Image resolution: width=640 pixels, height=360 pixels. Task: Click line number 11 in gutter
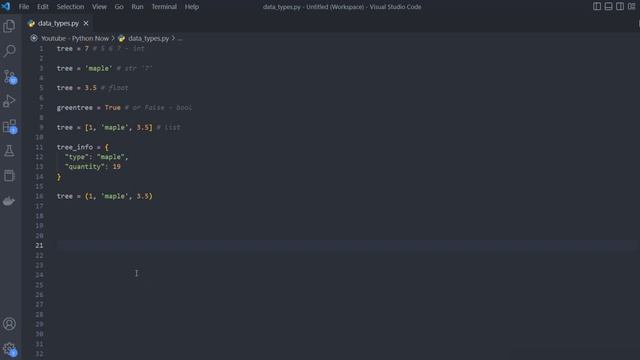(x=39, y=147)
